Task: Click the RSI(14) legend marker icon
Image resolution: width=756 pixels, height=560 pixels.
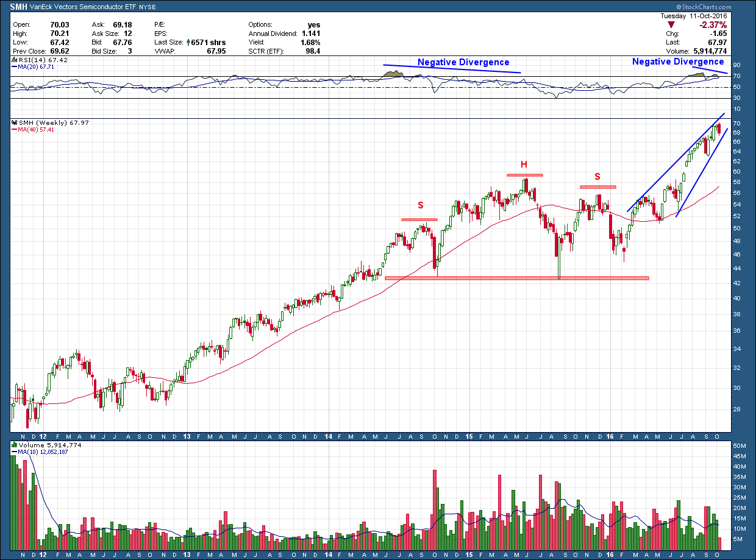Action: [x=15, y=60]
